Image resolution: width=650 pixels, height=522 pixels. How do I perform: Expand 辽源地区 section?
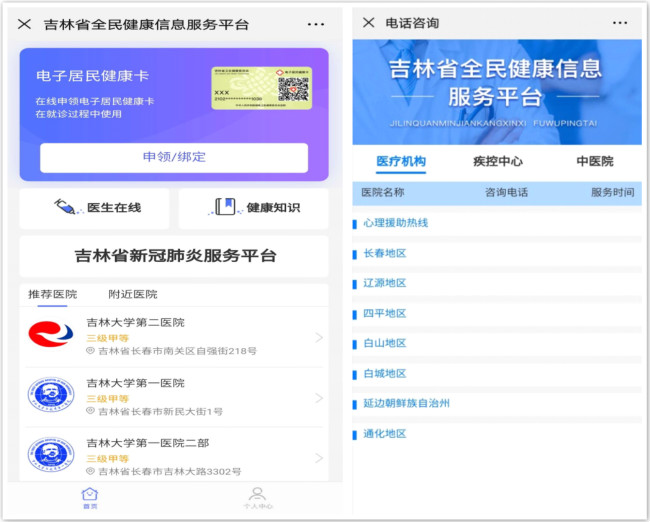click(497, 284)
